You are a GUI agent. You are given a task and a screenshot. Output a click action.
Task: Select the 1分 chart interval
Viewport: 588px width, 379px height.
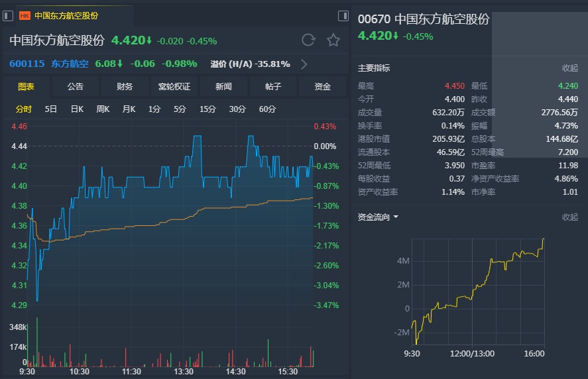point(154,109)
